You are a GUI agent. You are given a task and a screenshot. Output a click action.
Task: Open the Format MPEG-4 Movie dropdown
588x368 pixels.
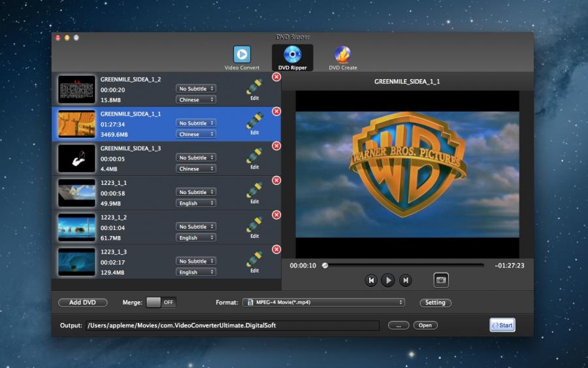coord(323,303)
